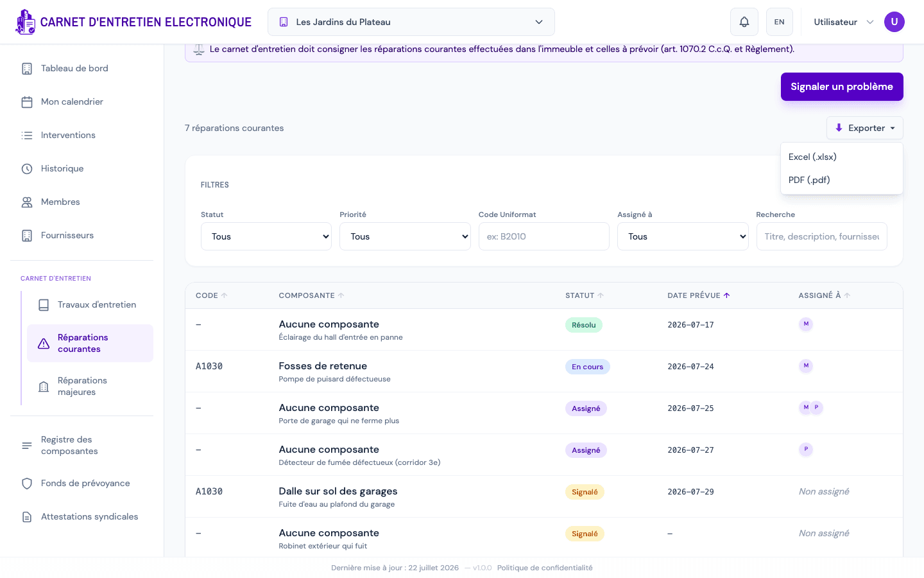The image size is (924, 578).
Task: Click the date 2026-07-27
Action: [x=690, y=450]
